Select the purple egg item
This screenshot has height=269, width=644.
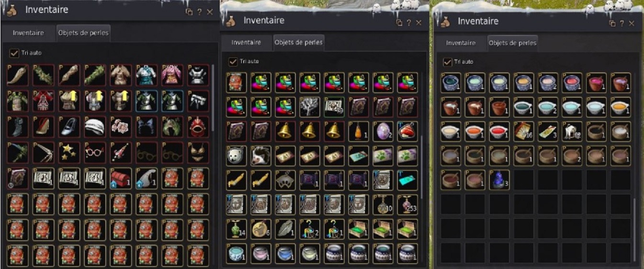click(x=383, y=131)
